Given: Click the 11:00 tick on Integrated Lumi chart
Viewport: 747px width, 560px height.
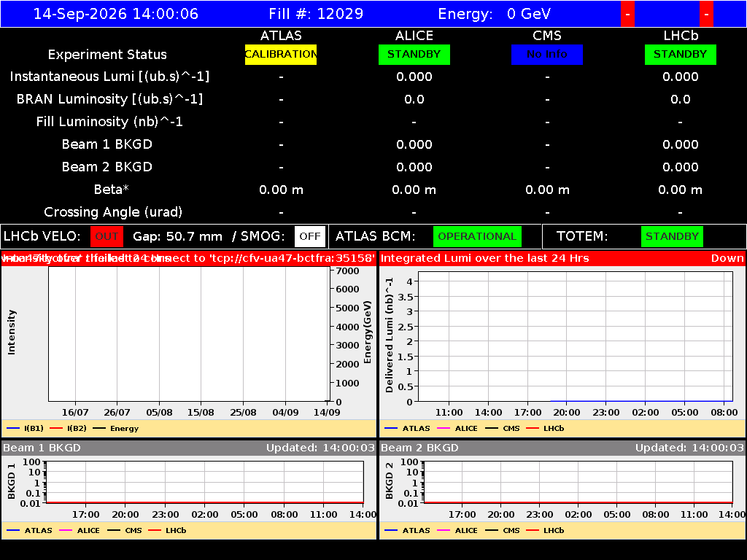Looking at the screenshot, I should [449, 413].
